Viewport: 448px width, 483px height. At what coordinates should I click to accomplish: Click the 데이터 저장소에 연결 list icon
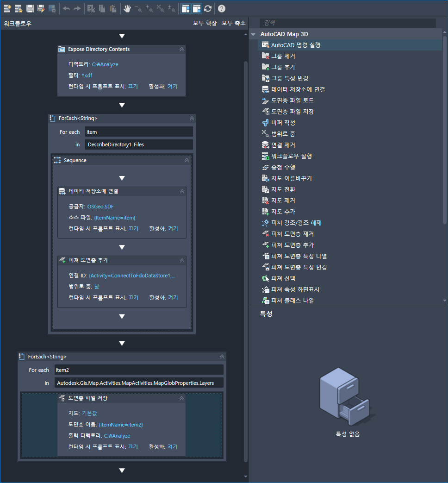(265, 89)
